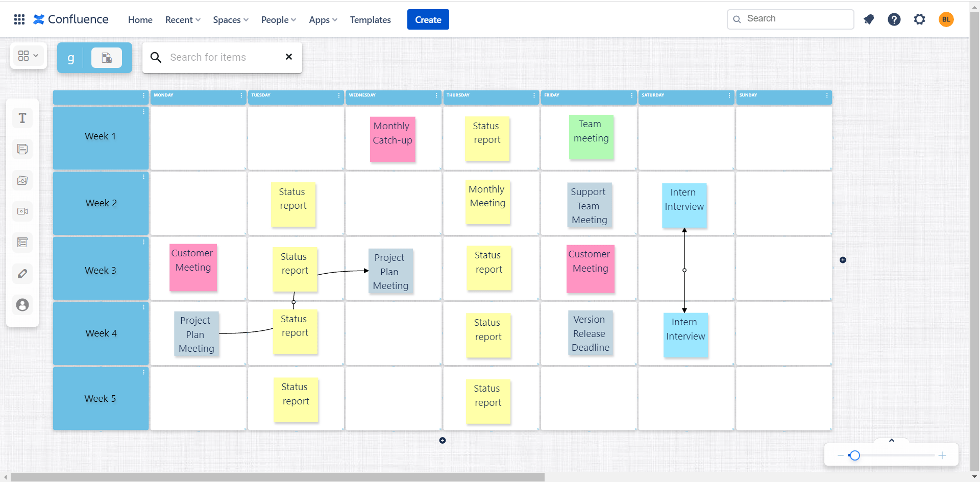Select the image insert tool icon
Viewport: 980px width, 482px height.
pyautogui.click(x=22, y=181)
